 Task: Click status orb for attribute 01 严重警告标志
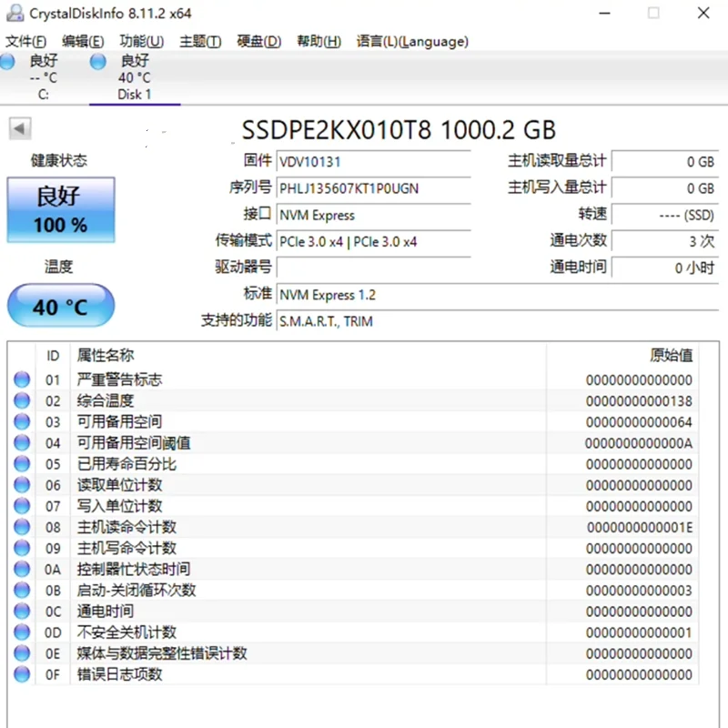[x=22, y=379]
